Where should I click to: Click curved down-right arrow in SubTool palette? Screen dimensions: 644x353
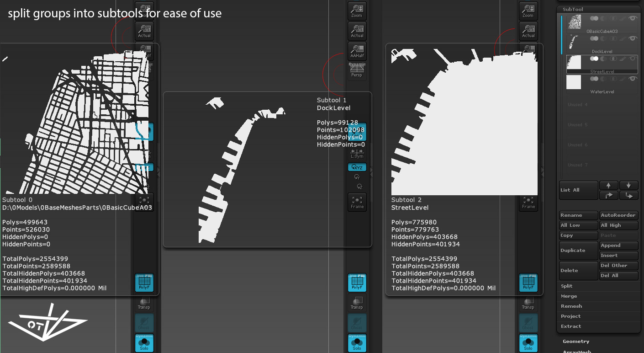click(x=629, y=195)
